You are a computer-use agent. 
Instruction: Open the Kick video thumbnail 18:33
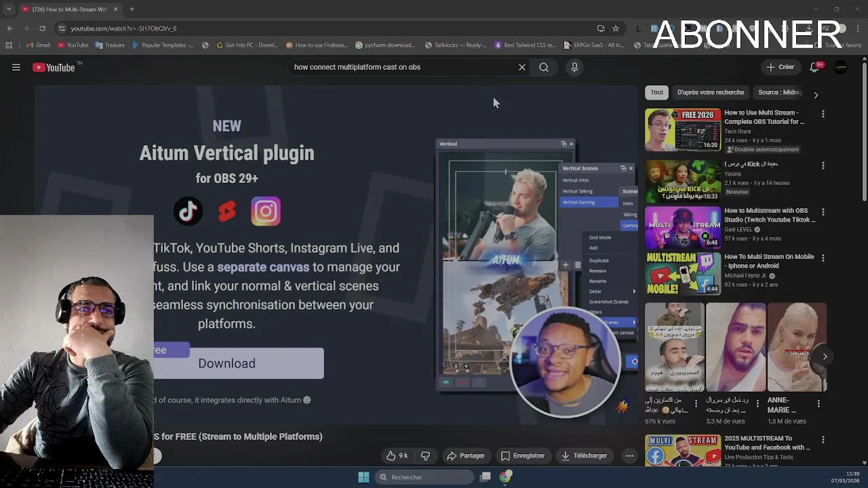click(x=683, y=181)
